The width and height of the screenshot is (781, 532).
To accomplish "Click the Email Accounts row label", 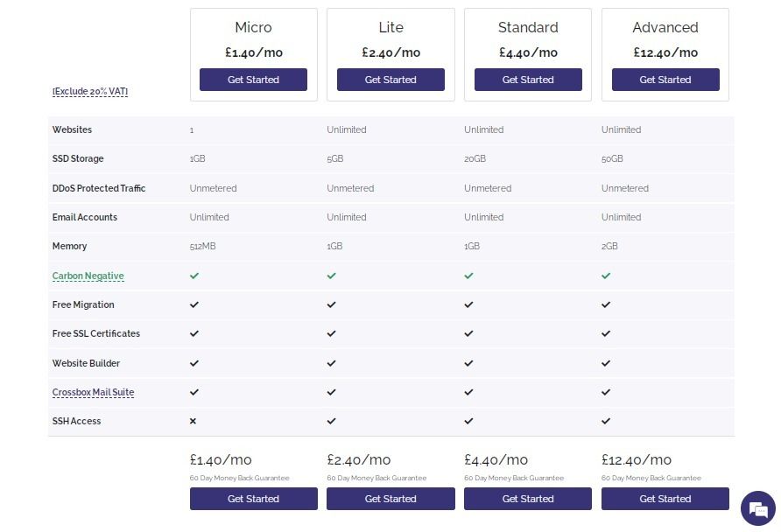I will click(x=85, y=218).
